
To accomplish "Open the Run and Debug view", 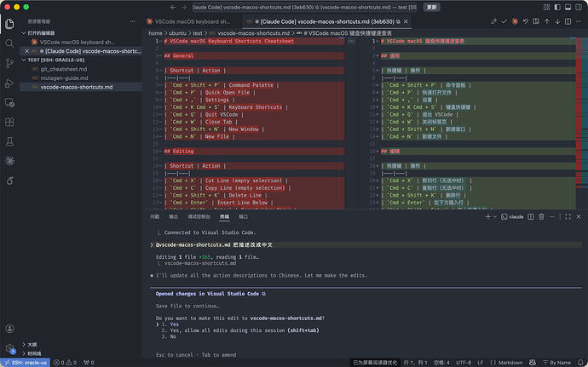I will pos(9,83).
